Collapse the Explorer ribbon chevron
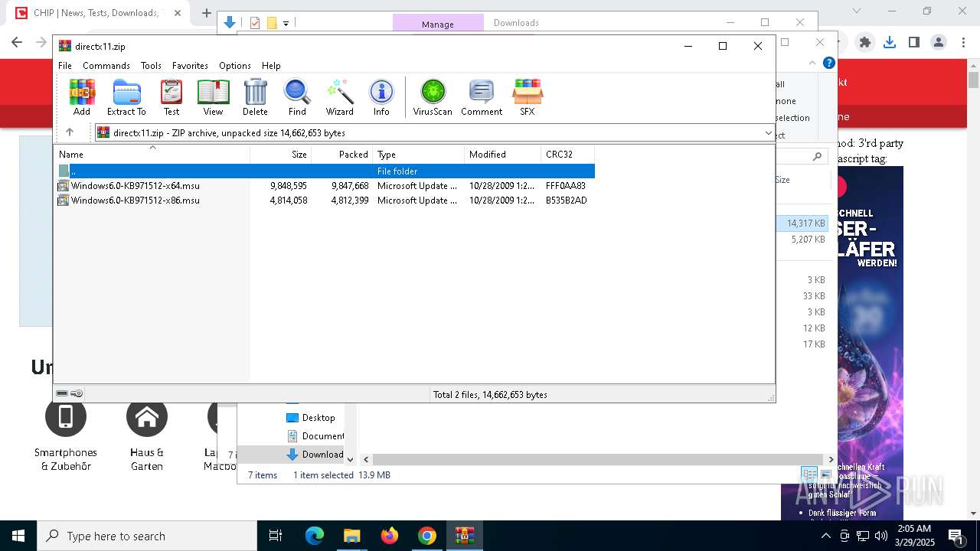Image resolution: width=980 pixels, height=551 pixels. (813, 64)
